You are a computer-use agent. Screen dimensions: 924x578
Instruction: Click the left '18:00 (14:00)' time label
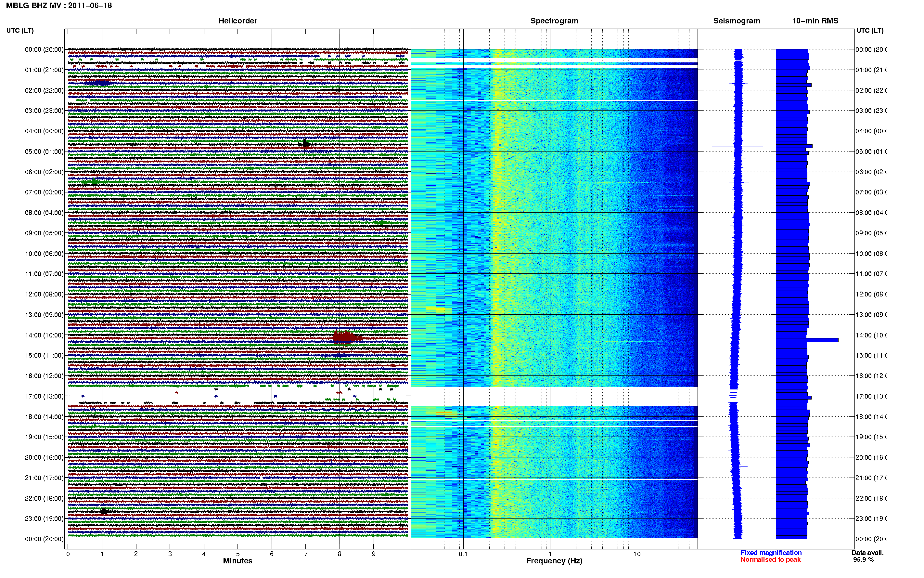point(44,417)
